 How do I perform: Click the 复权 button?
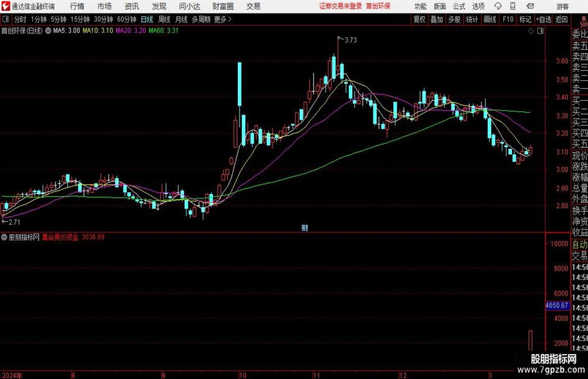coord(419,19)
